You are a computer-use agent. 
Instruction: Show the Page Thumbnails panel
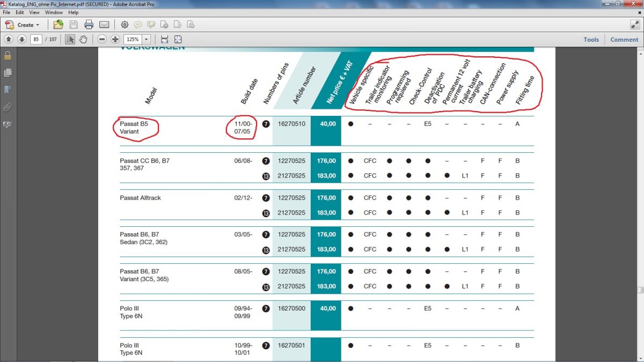click(x=8, y=72)
